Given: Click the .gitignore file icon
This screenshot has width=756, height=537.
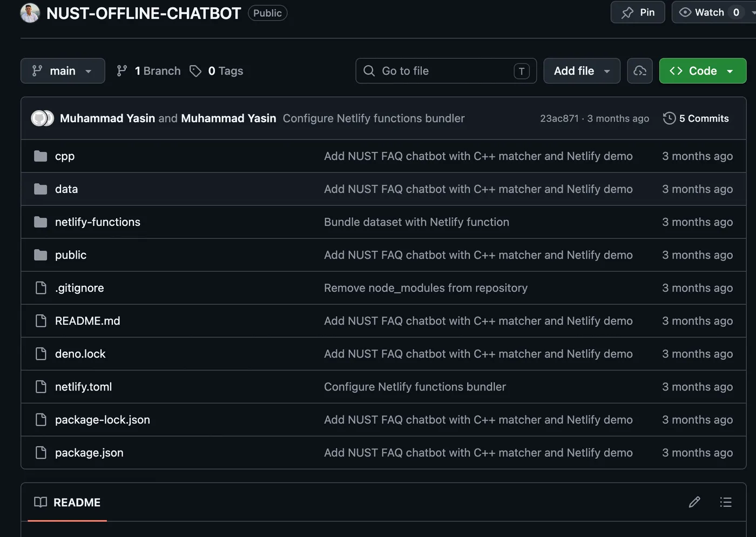Looking at the screenshot, I should pyautogui.click(x=40, y=288).
